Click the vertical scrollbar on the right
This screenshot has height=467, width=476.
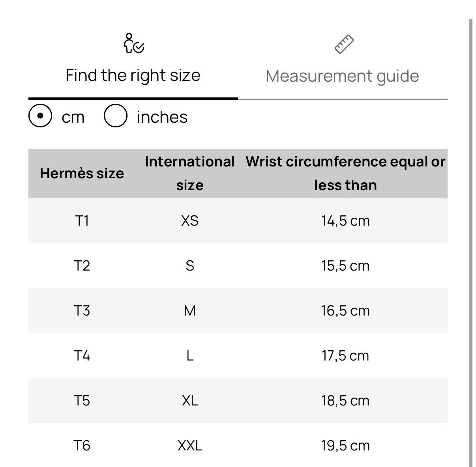click(470, 243)
